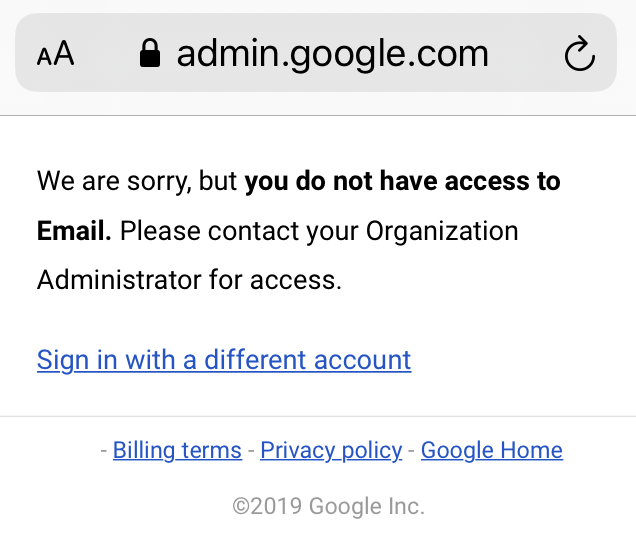Click the dash between Privacy policy and Google Home
Image resolution: width=636 pixels, height=544 pixels.
coord(411,451)
